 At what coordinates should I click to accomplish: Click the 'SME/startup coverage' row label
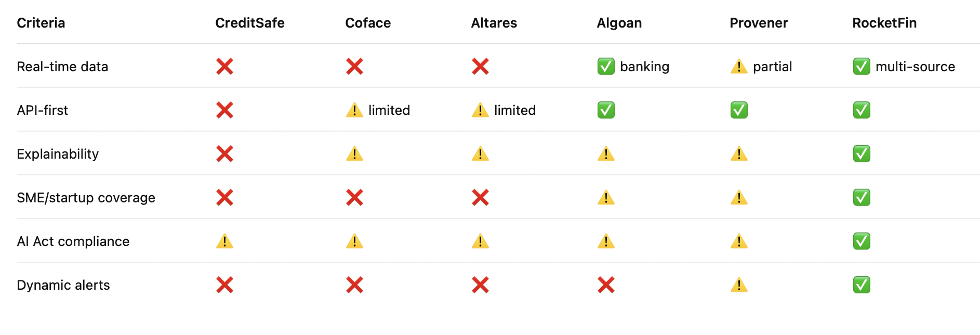coord(86,198)
